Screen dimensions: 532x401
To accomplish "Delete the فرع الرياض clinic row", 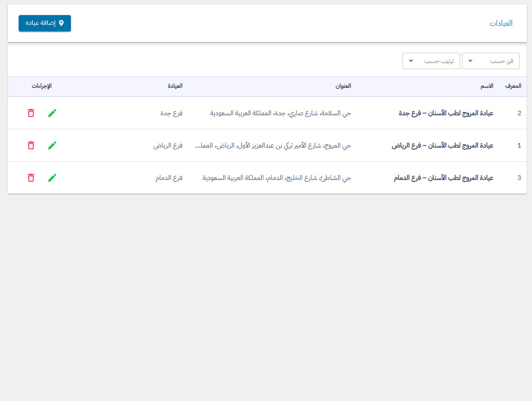I will tap(31, 145).
